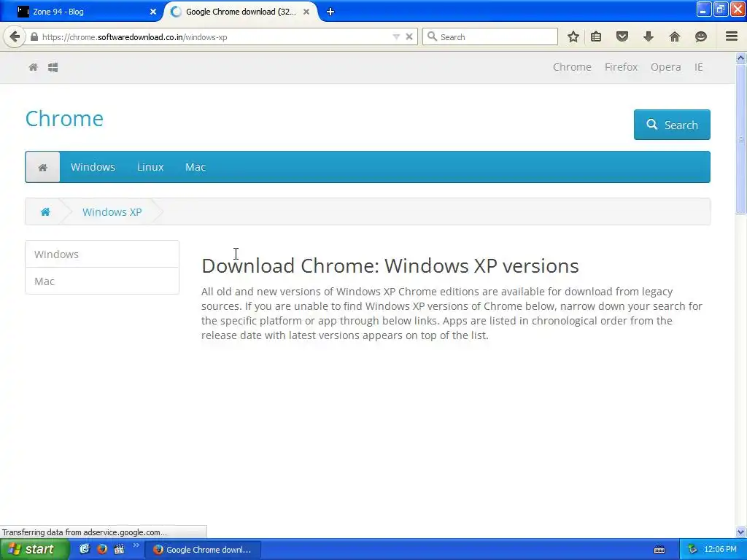Select Mac in the blue menu bar
This screenshot has width=747, height=560.
[196, 167]
